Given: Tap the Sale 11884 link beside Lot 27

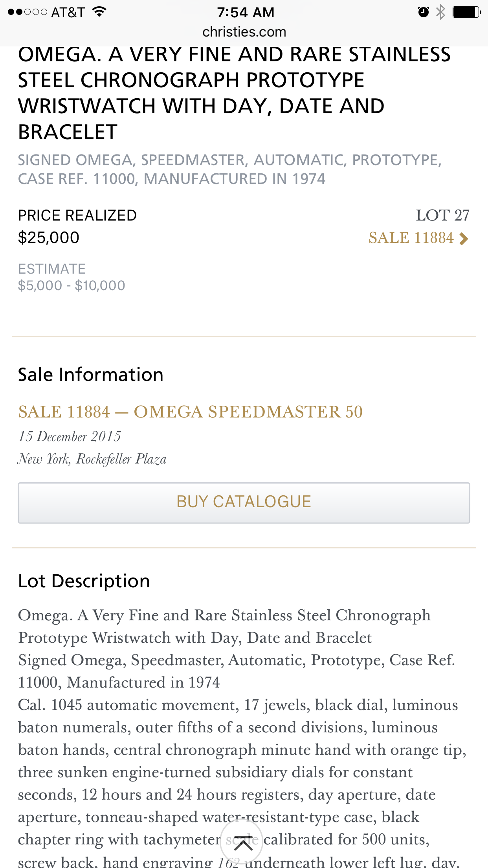Looking at the screenshot, I should point(411,238).
